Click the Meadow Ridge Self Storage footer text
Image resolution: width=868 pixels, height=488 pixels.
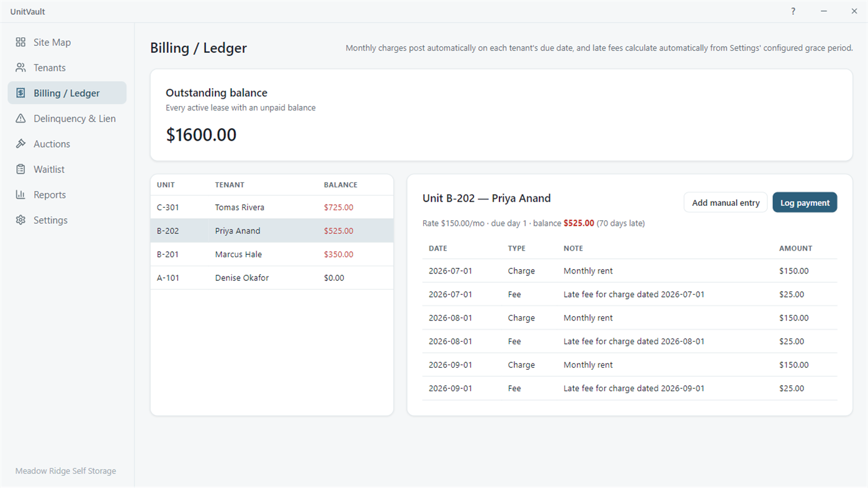pyautogui.click(x=66, y=471)
